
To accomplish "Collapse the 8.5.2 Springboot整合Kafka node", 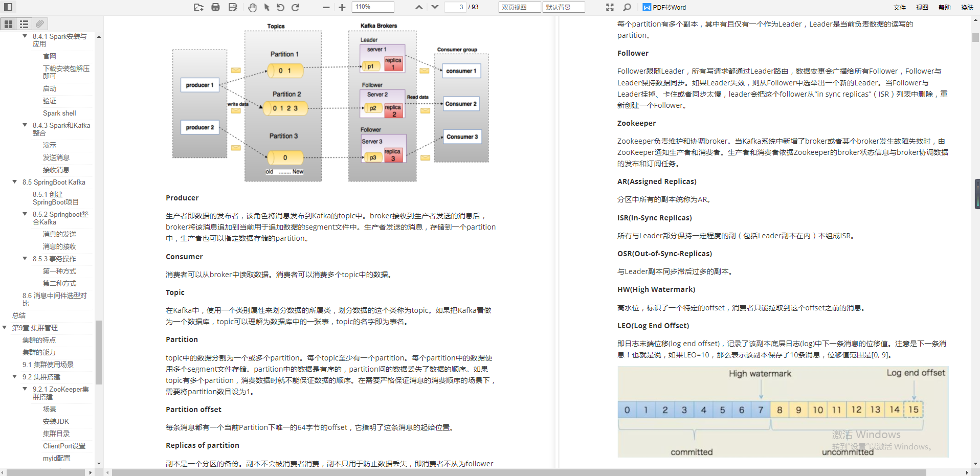I will [x=25, y=214].
